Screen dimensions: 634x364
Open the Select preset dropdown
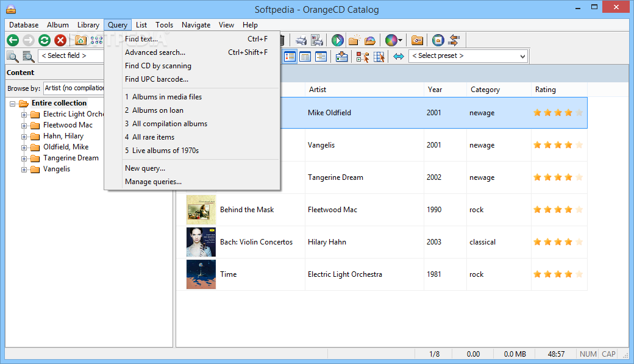[468, 56]
